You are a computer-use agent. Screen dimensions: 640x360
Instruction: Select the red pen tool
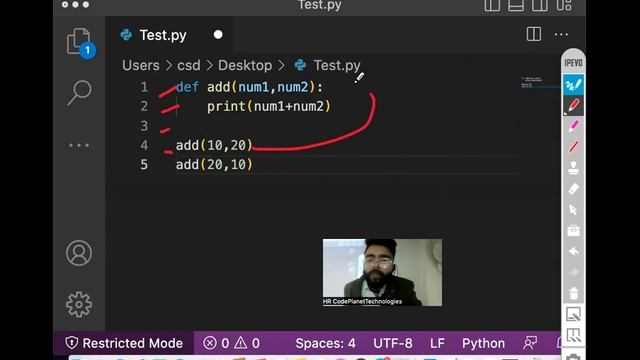coord(573,106)
